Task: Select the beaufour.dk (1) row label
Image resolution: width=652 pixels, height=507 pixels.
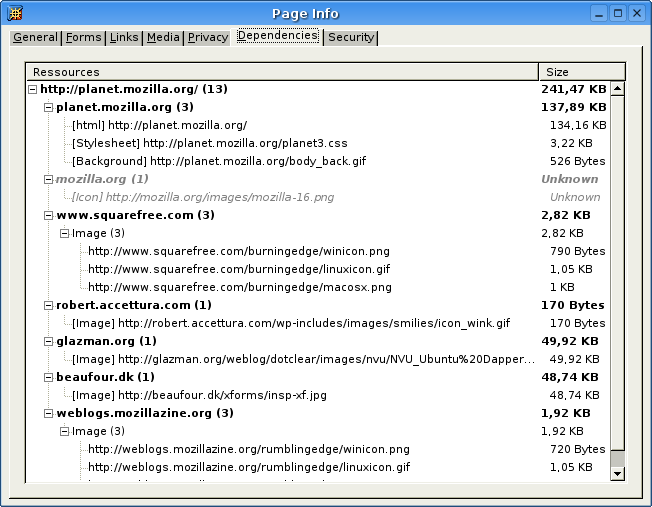Action: point(105,377)
